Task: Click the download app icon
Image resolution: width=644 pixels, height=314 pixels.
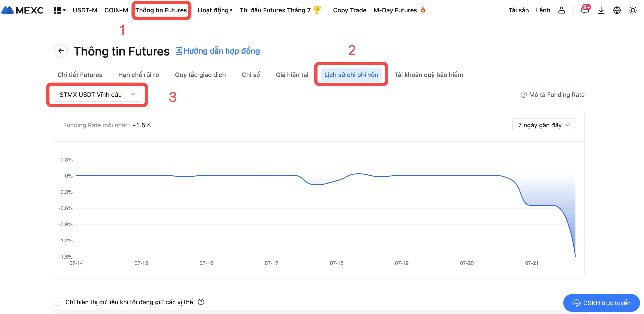Action: [x=601, y=10]
